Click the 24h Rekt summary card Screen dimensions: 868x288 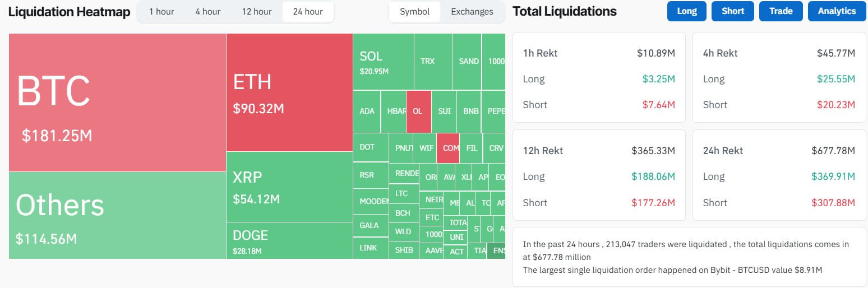[779, 176]
